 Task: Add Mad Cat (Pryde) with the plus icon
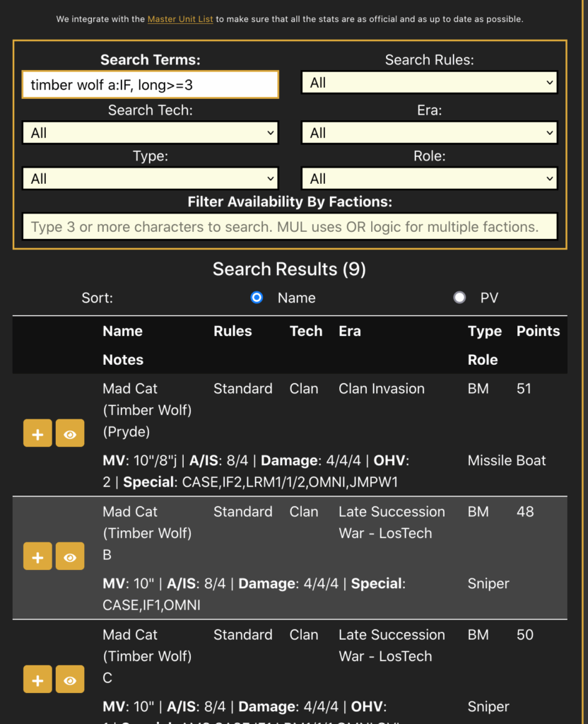37,433
